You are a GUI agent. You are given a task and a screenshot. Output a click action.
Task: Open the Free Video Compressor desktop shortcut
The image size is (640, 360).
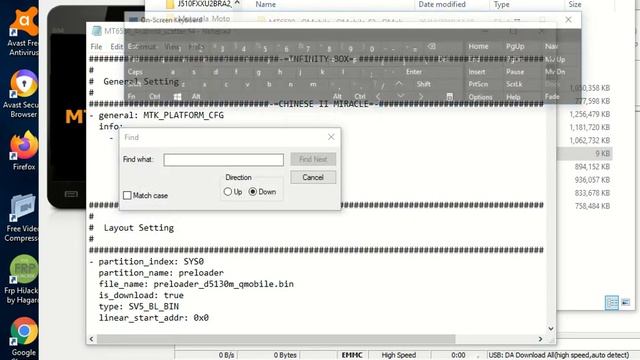pyautogui.click(x=22, y=218)
